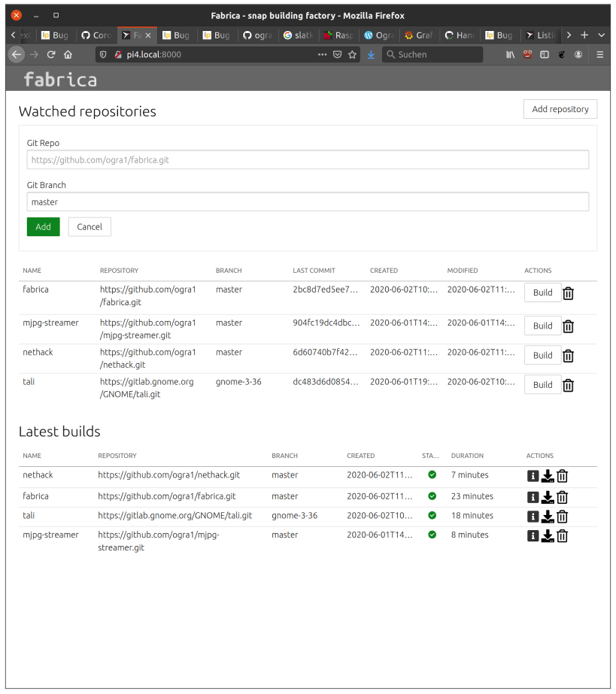Click the Git Branch input field
Screen dimensions: 616x694
[x=308, y=202]
